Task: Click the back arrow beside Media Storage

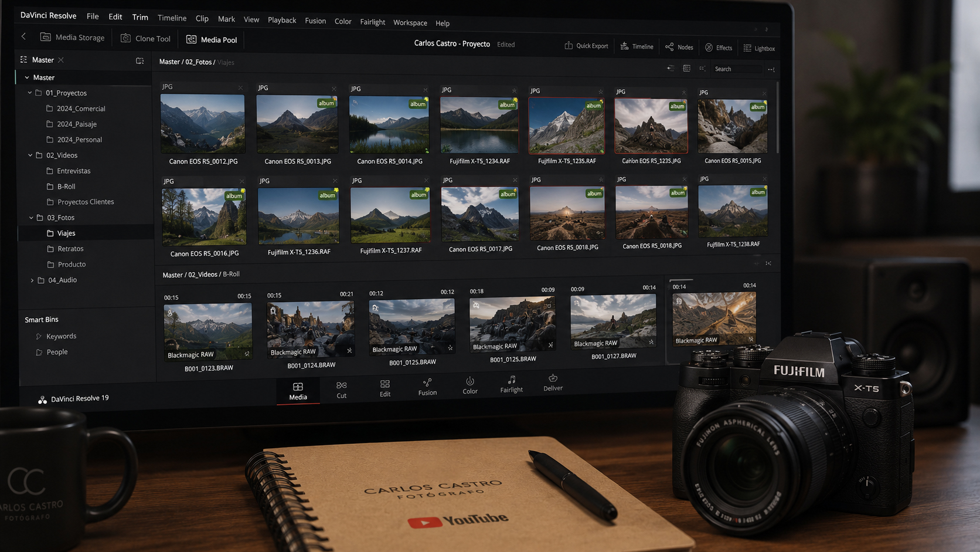Action: (23, 36)
